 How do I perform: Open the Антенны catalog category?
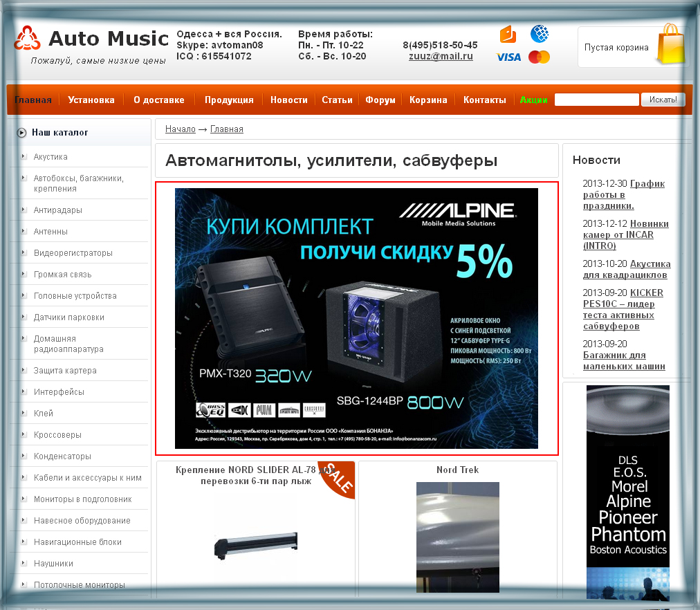[x=51, y=232]
